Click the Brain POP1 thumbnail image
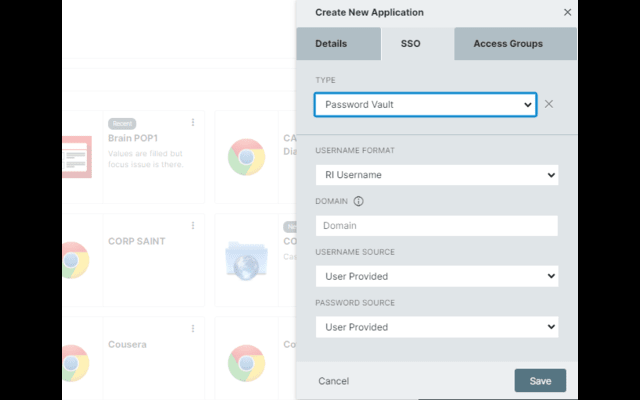The image size is (640, 400). point(76,157)
